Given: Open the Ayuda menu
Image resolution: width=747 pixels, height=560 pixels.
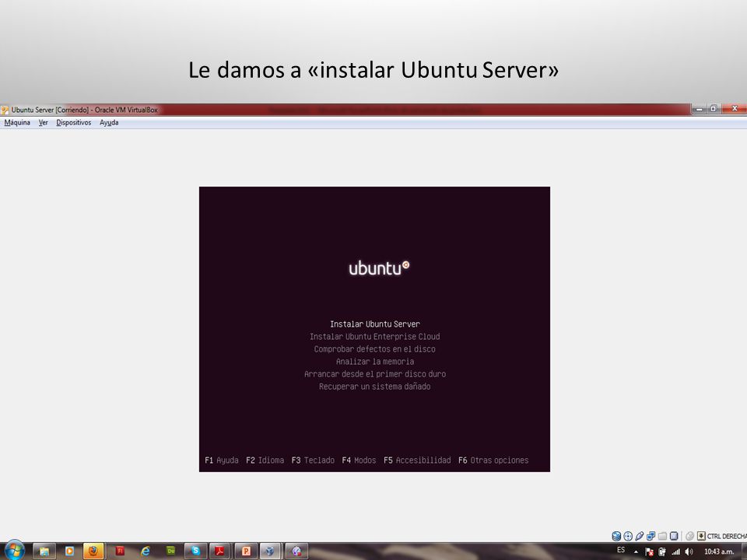Looking at the screenshot, I should click(x=109, y=123).
